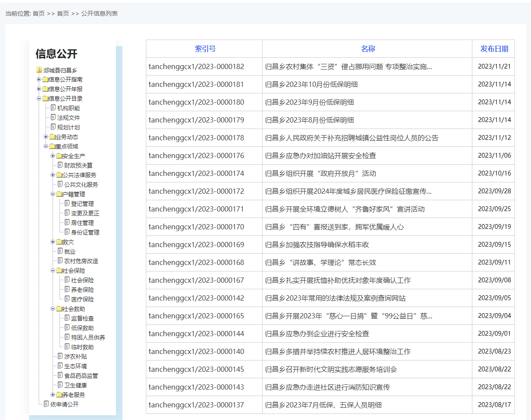Click the date 2023/11/21
This screenshot has width=531, height=420.
pos(495,66)
